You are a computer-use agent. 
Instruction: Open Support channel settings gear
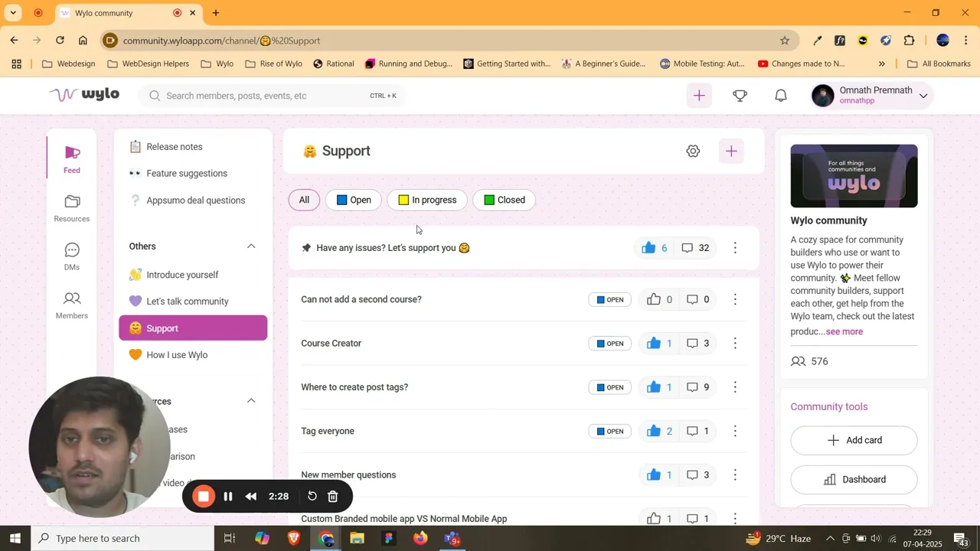pos(693,152)
